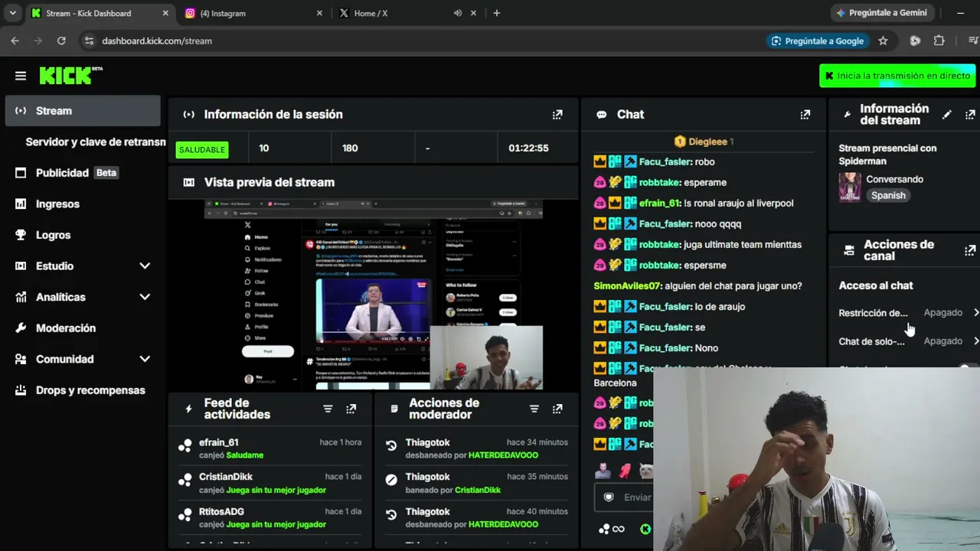Viewport: 980px width, 551px height.
Task: Open the efrain_61 username in chat
Action: tap(659, 203)
